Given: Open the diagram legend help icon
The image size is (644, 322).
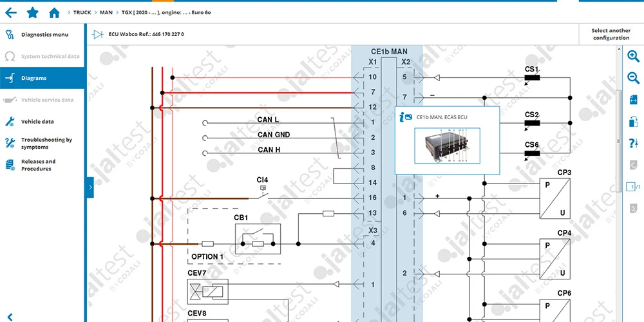Looking at the screenshot, I should pos(633,144).
